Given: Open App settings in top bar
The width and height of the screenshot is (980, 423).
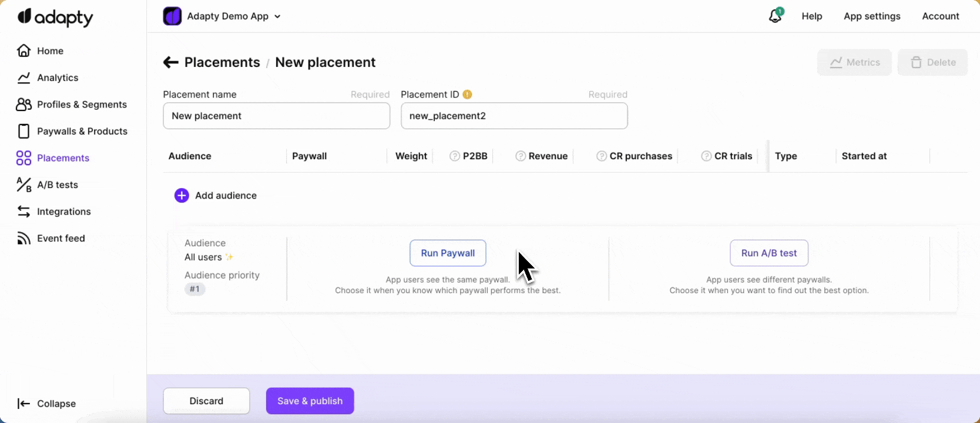Looking at the screenshot, I should [872, 16].
